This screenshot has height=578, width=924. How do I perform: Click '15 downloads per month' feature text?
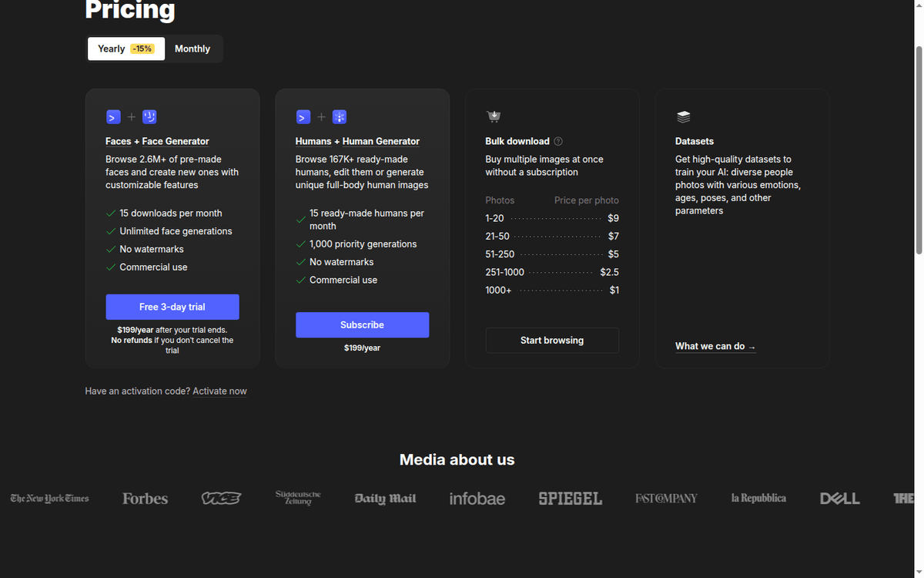click(x=171, y=213)
